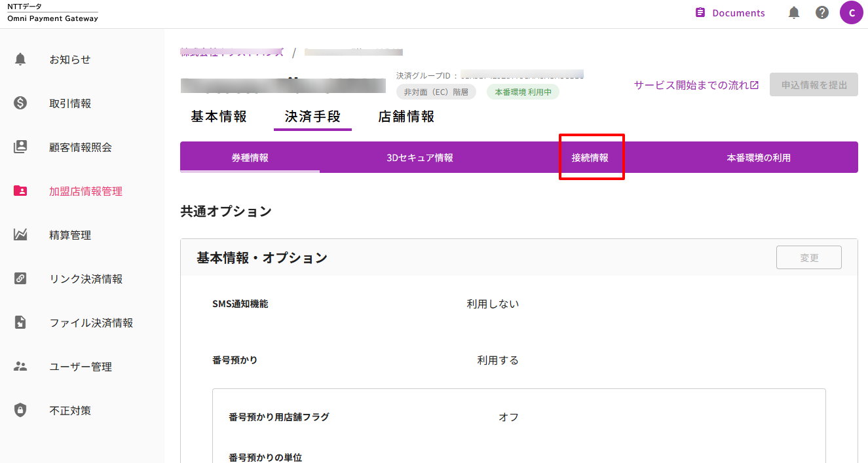Click the 顧客情報照会 contact icon
The image size is (868, 463).
click(x=20, y=147)
